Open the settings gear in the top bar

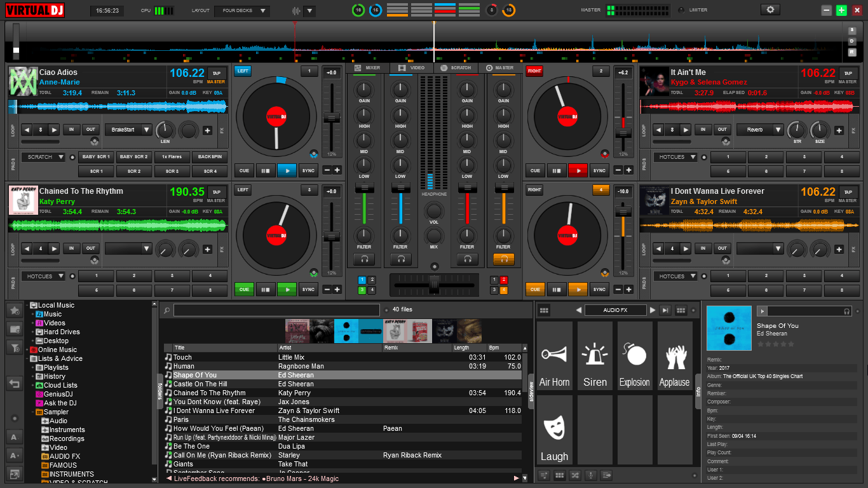point(770,10)
